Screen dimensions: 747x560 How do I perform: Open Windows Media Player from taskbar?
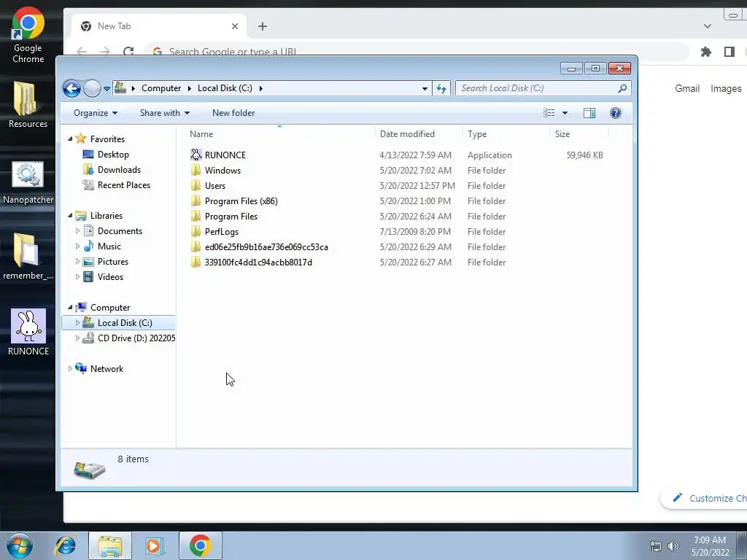point(155,545)
